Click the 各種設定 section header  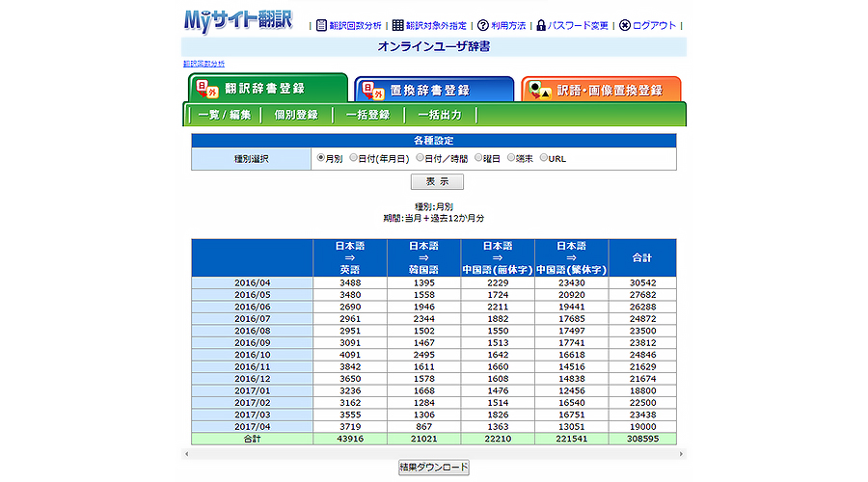coord(434,141)
